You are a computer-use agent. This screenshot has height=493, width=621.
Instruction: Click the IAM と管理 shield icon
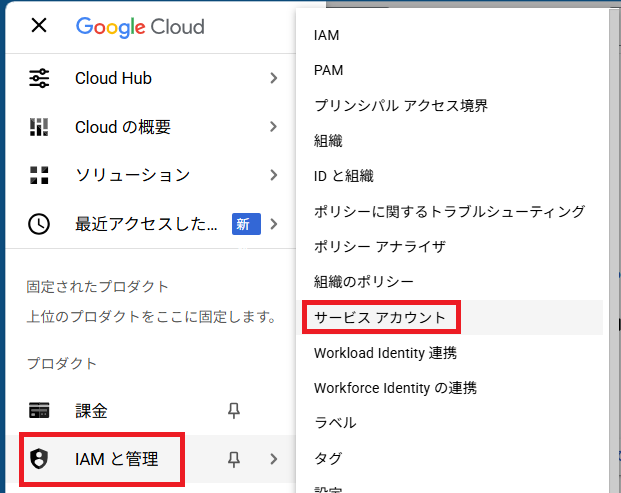click(39, 459)
